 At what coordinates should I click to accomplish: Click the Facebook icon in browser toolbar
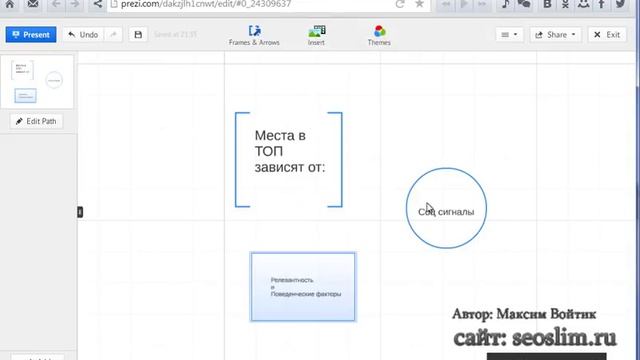click(602, 4)
